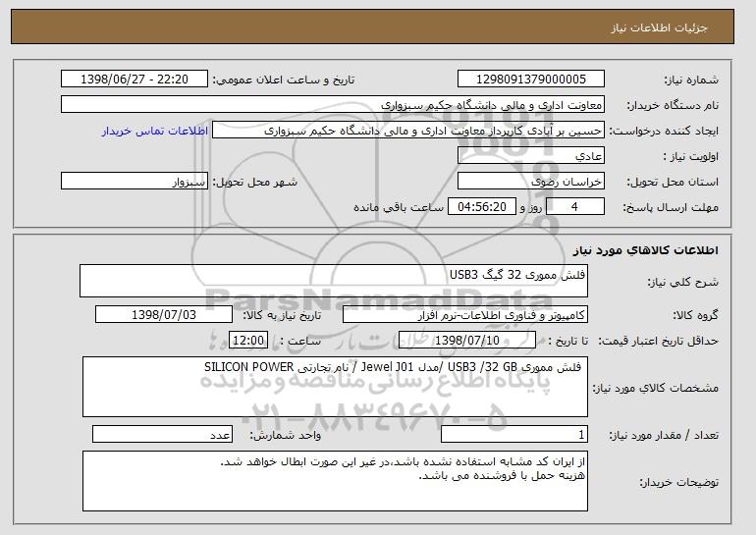Click the price validity date 1398/07/10
The height and width of the screenshot is (535, 756).
tap(467, 341)
